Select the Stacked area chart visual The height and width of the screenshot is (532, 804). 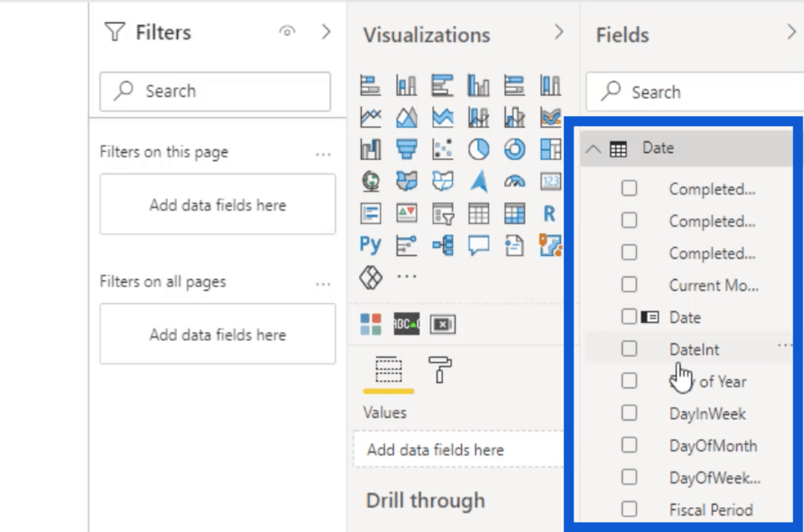(442, 117)
